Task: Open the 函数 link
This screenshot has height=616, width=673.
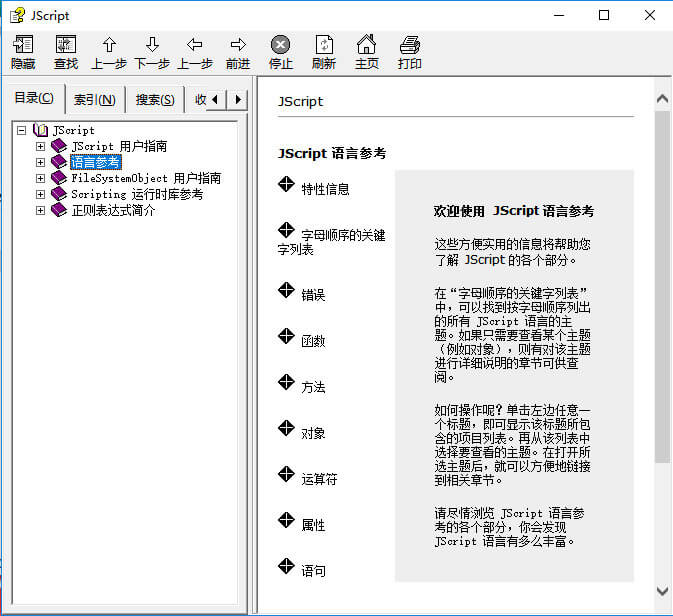Action: click(313, 341)
